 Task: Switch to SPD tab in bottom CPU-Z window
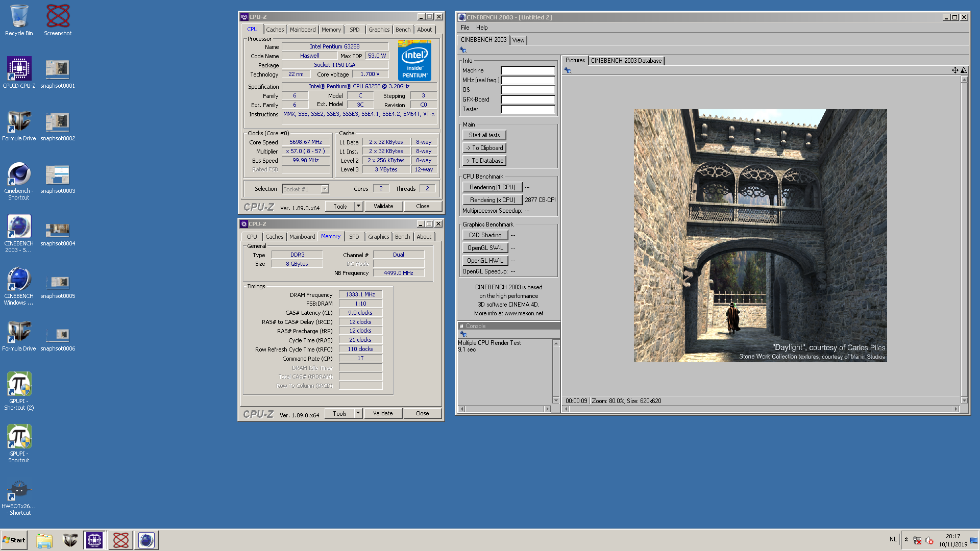pos(354,237)
